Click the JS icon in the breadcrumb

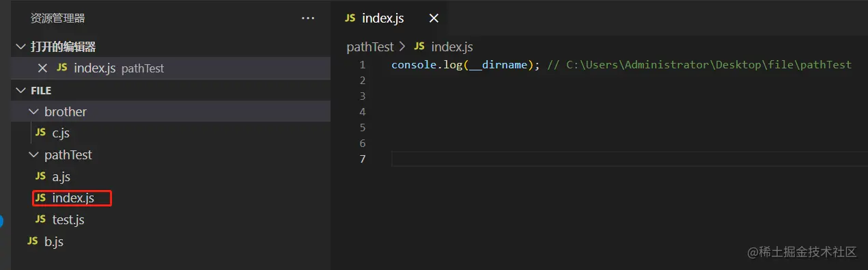(419, 46)
